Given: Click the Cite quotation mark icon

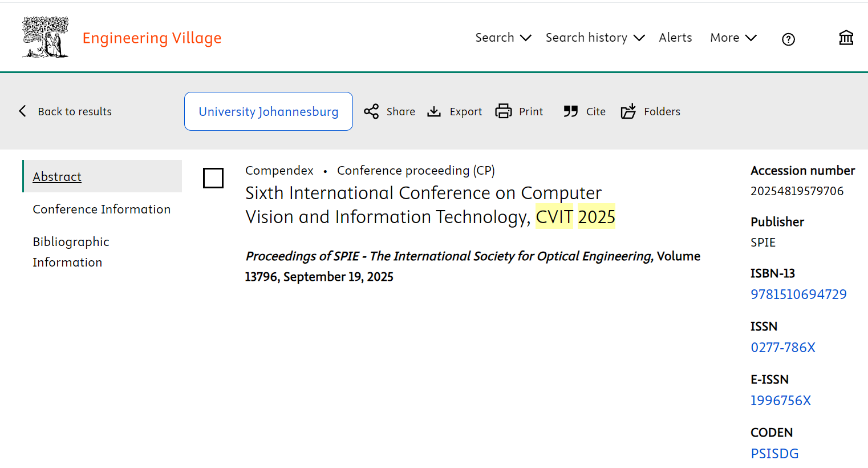Looking at the screenshot, I should pos(570,111).
